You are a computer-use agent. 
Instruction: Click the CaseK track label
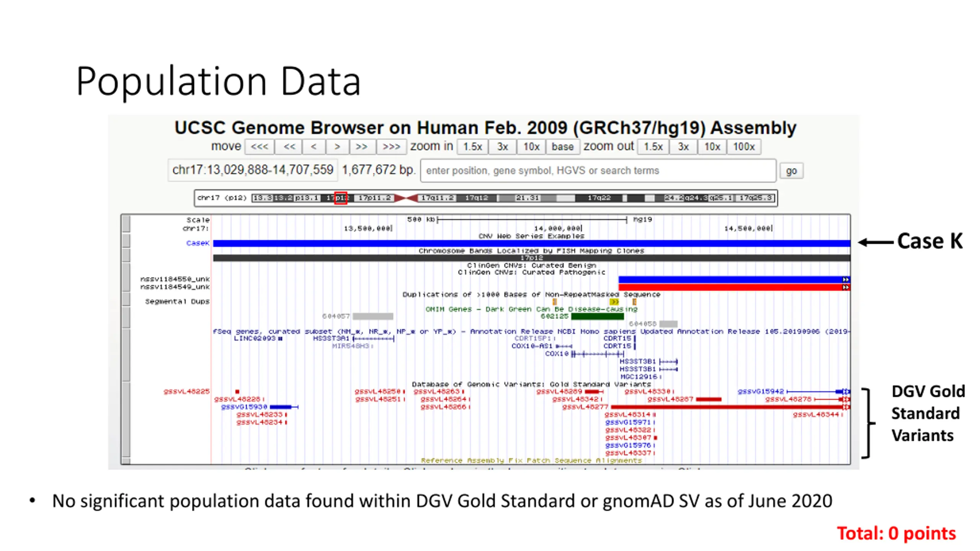click(x=198, y=243)
